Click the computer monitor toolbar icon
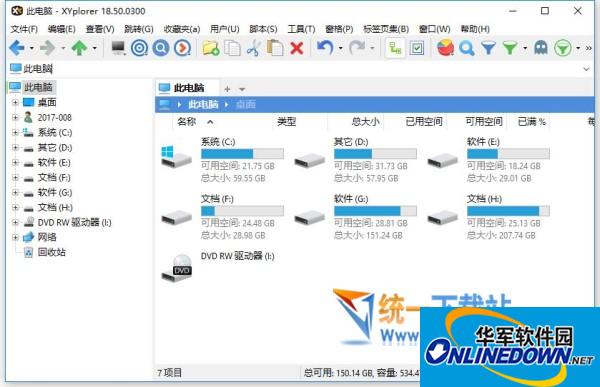This screenshot has width=600, height=387. pyautogui.click(x=118, y=48)
